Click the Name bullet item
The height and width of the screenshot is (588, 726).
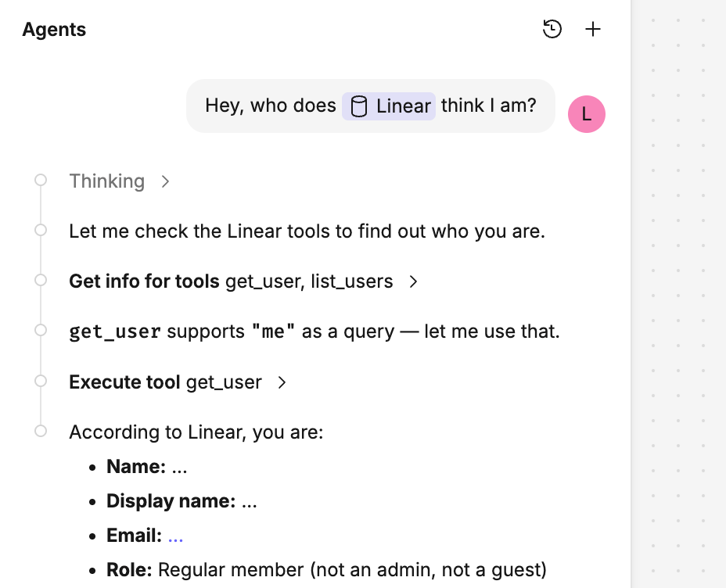click(x=147, y=467)
